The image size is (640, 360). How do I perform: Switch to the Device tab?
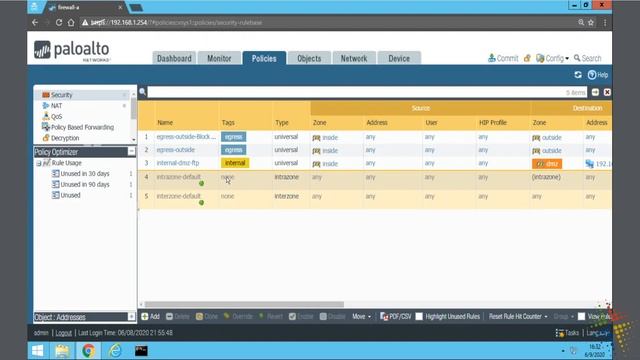[x=399, y=58]
